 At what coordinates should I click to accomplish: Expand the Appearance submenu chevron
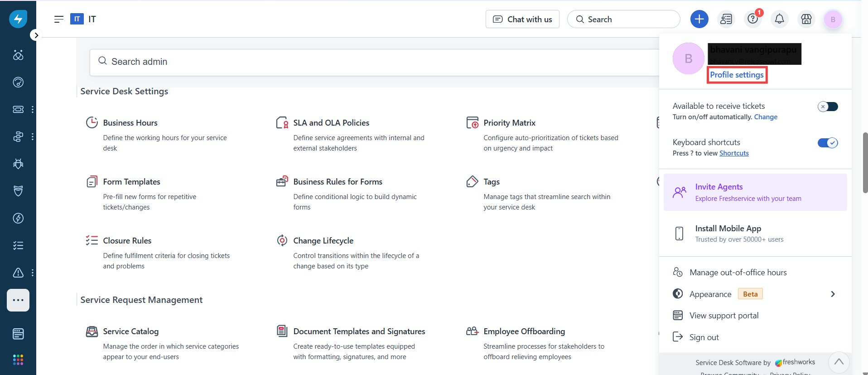tap(833, 294)
